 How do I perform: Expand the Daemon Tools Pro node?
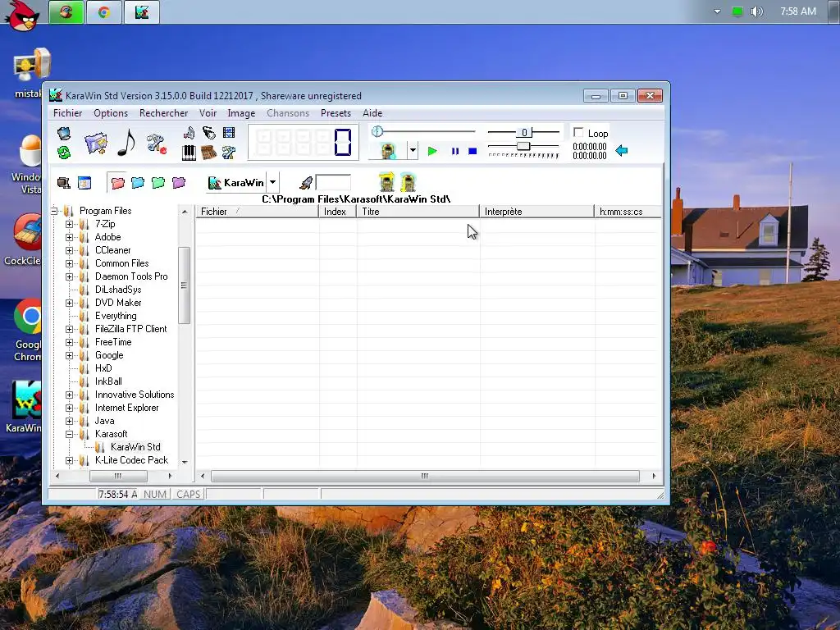[69, 276]
